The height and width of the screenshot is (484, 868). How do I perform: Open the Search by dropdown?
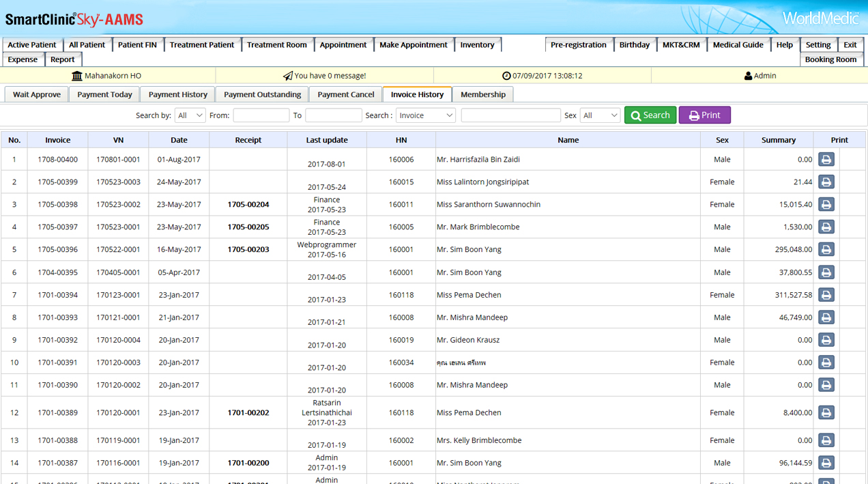click(x=190, y=115)
